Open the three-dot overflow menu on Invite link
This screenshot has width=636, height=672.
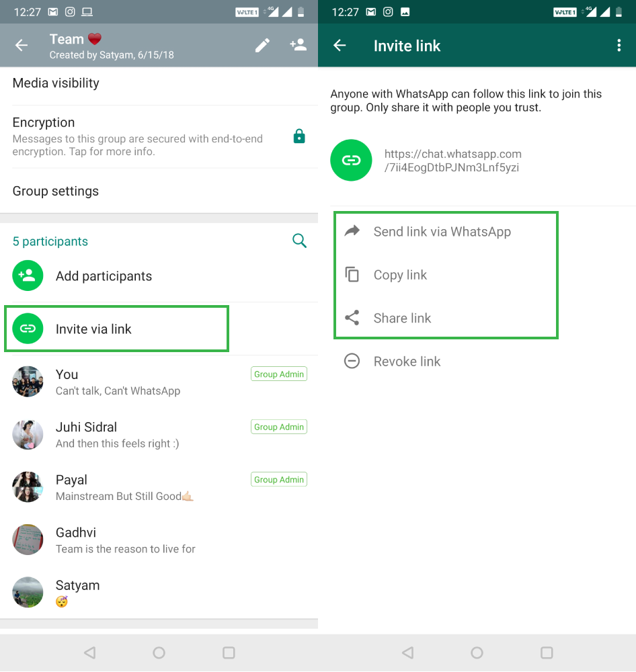619,45
